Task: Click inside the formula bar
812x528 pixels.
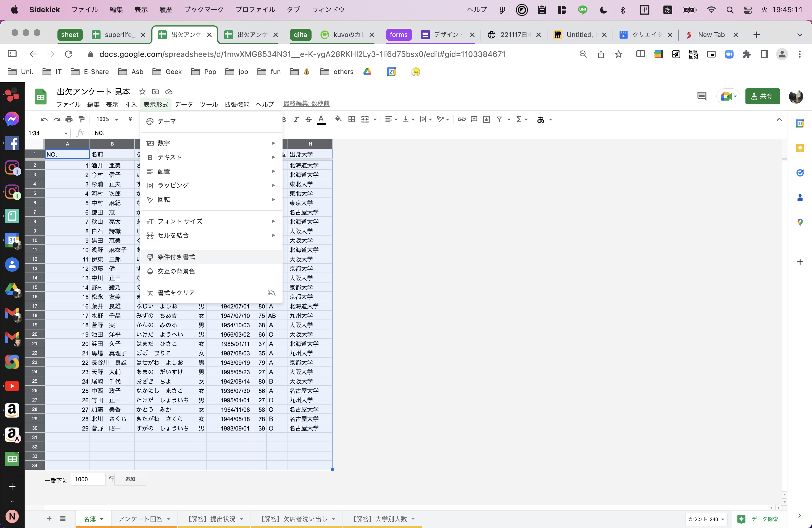Action: click(205, 133)
